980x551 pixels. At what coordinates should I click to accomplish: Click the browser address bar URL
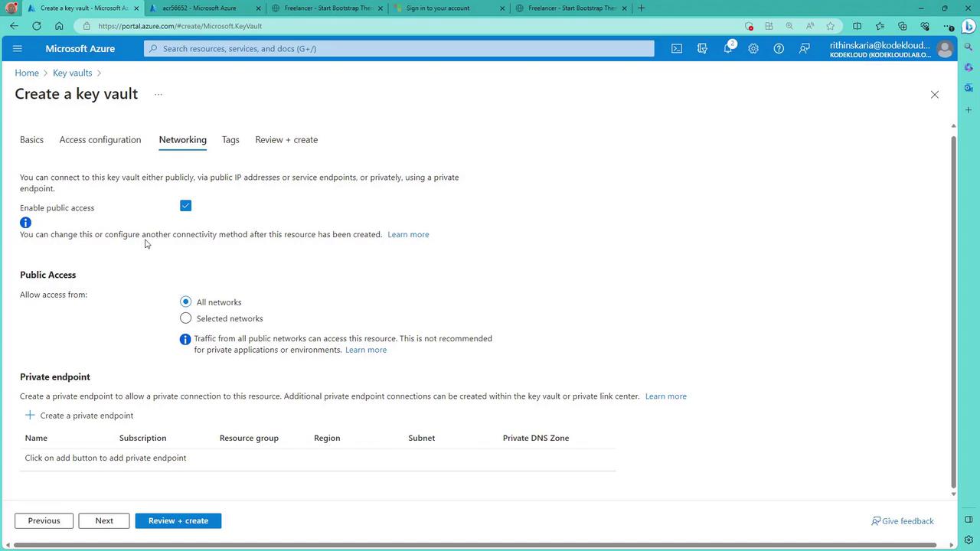coord(180,26)
